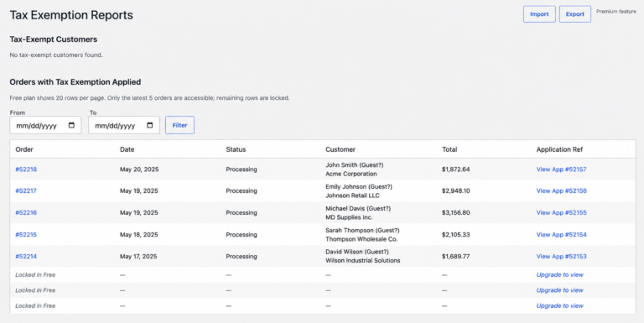644x323 pixels.
Task: Click customer Michael Davis (Guest?)
Action: [358, 208]
